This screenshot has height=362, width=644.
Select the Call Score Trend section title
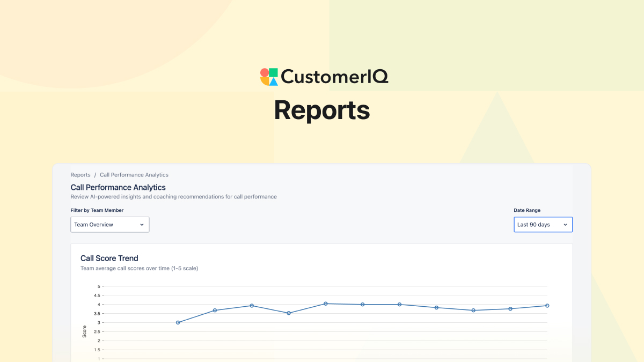[109, 258]
